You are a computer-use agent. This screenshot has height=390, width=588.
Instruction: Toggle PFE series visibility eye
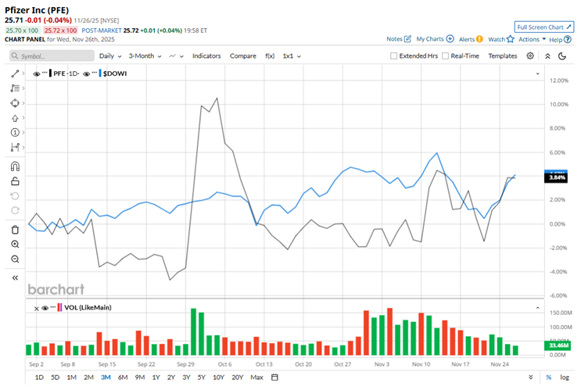[37, 74]
